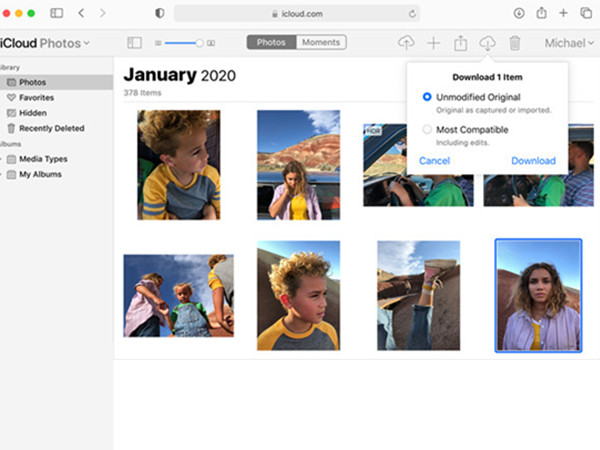Switch to the Moments tab
The width and height of the screenshot is (600, 450).
point(321,43)
